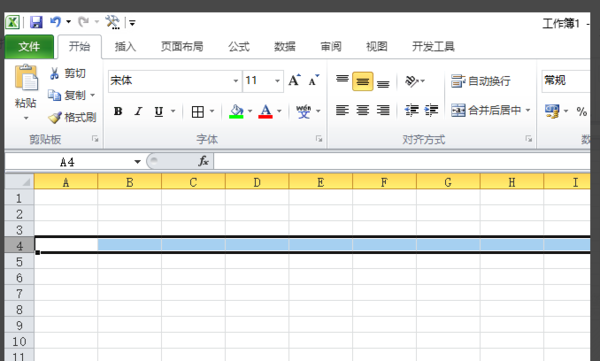Click the Redo arrow icon
Image resolution: width=600 pixels, height=361 pixels.
coord(83,22)
